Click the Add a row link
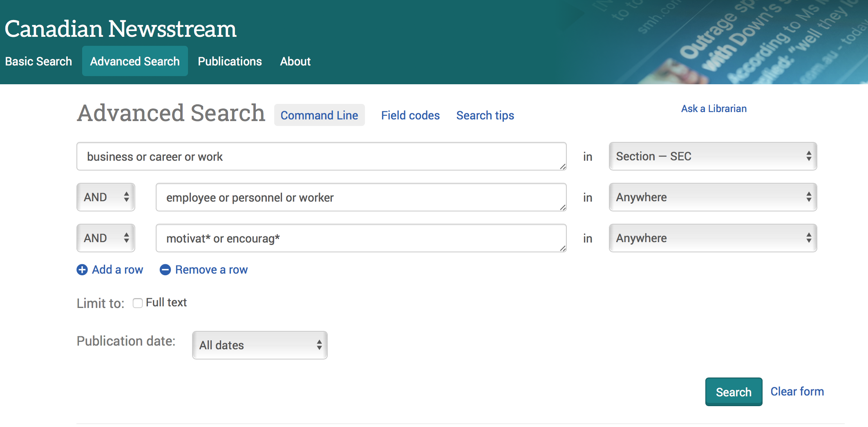868x427 pixels. coord(117,270)
